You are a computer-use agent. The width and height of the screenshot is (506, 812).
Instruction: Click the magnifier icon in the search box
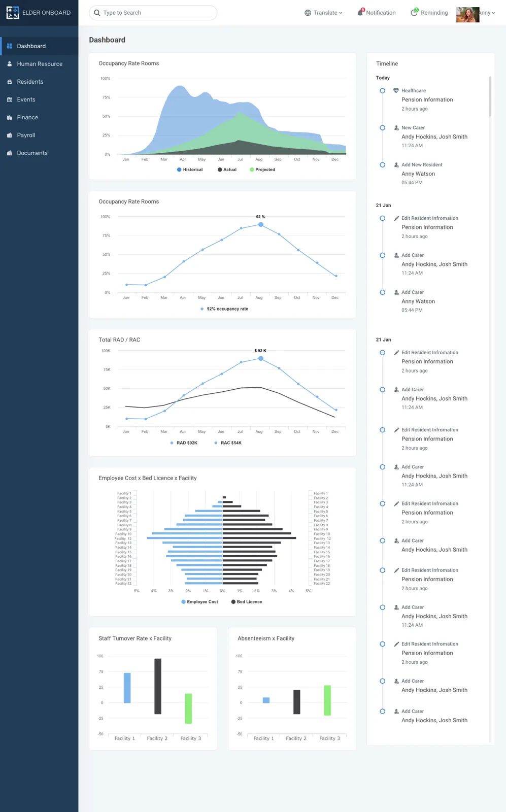(x=97, y=13)
